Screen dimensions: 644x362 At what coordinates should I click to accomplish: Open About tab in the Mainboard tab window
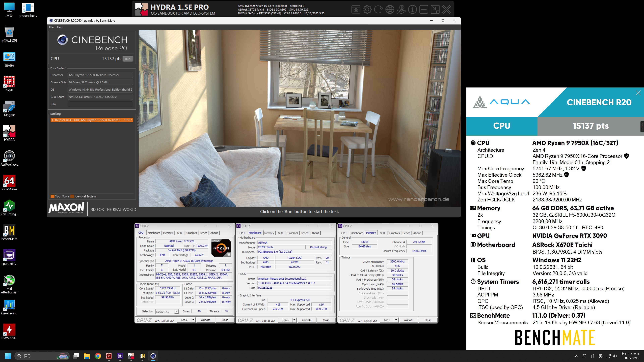[315, 233]
